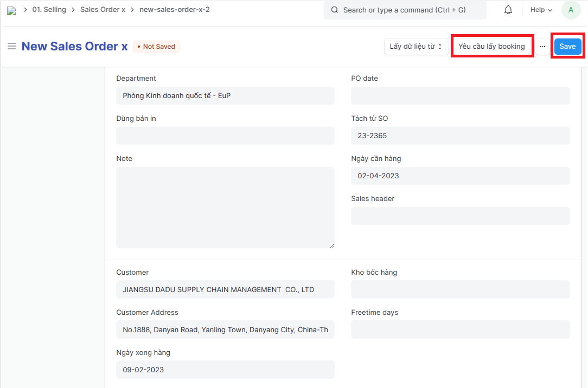Open the three-dots more actions menu
The height and width of the screenshot is (388, 588).
(x=542, y=47)
